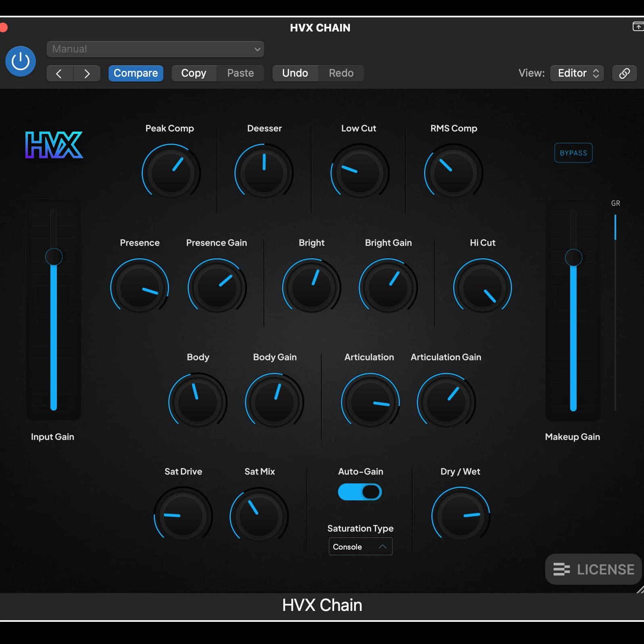Click the Hi Cut knob

(x=483, y=287)
